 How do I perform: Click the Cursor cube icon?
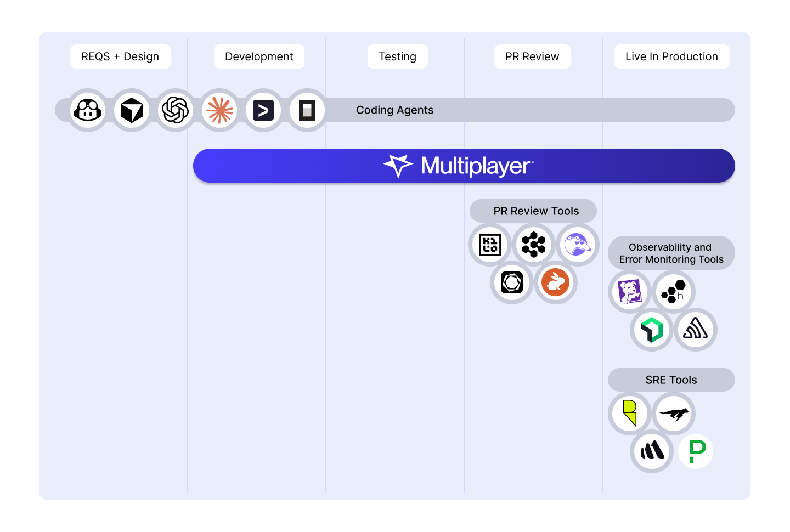[132, 110]
